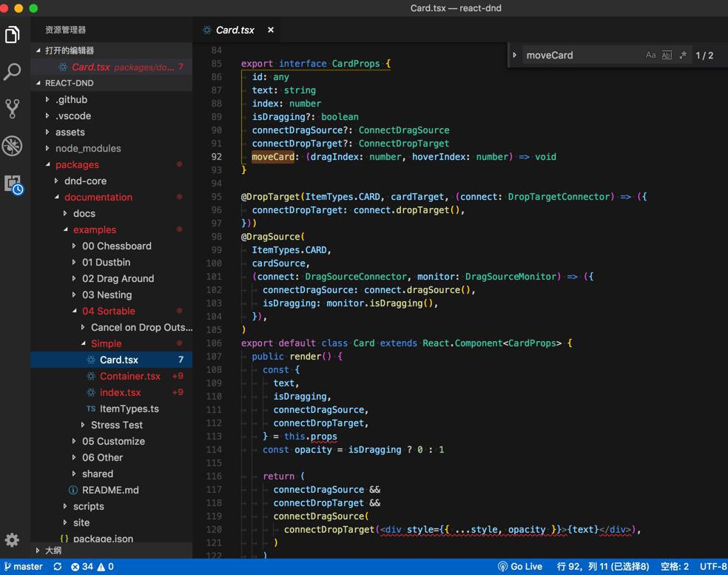Open the Search view in activity bar
728x575 pixels.
[x=13, y=72]
